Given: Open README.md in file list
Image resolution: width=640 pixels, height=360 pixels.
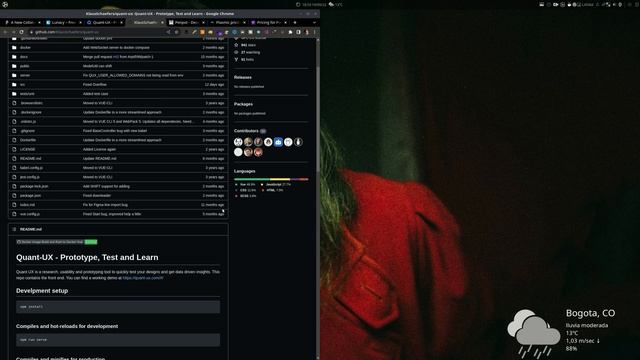Looking at the screenshot, I should [x=31, y=158].
